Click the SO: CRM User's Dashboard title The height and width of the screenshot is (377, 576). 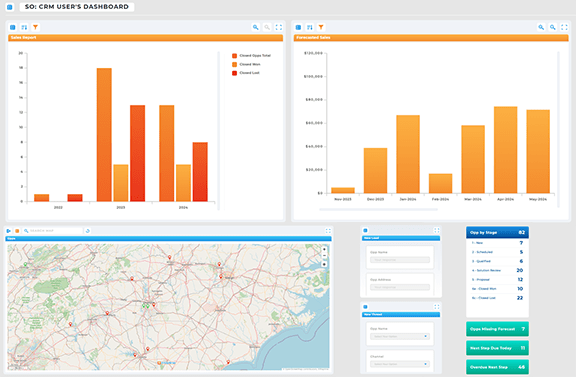click(77, 7)
